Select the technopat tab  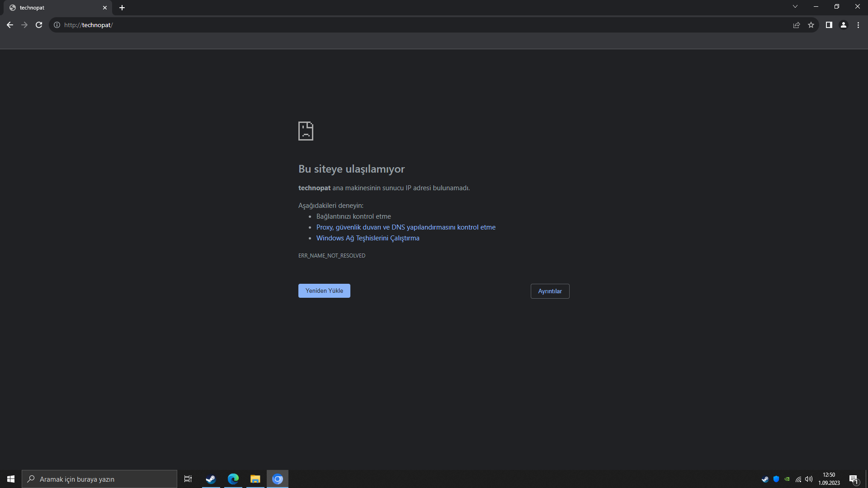[x=54, y=8]
